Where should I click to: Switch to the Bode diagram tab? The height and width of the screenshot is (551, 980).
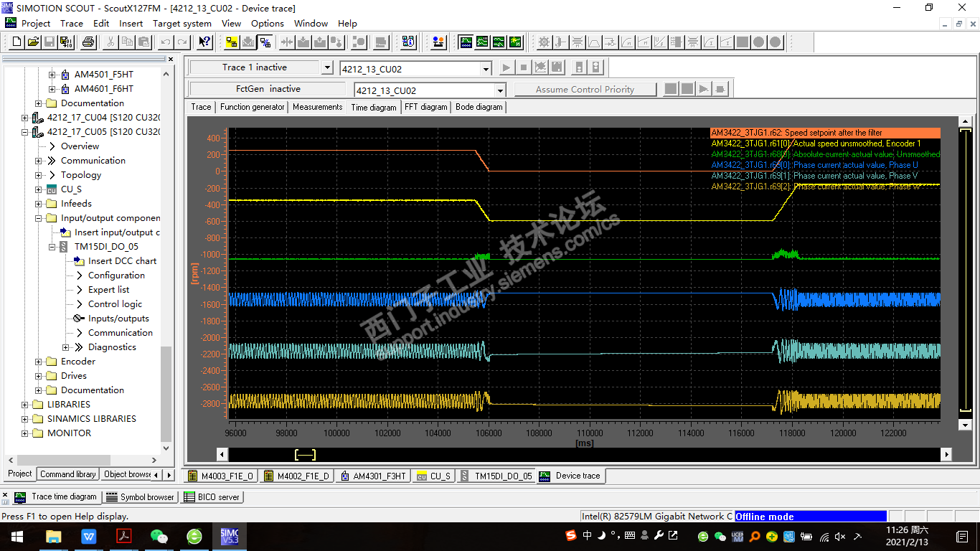click(479, 107)
